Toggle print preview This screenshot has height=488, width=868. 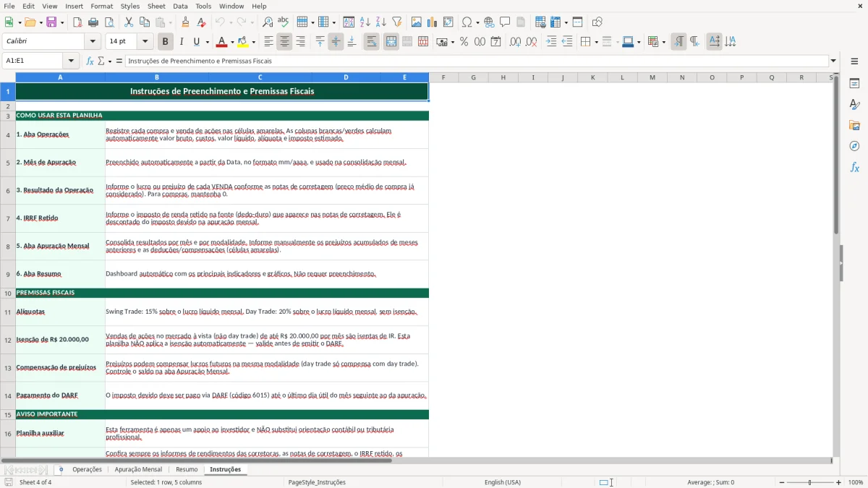pyautogui.click(x=109, y=22)
